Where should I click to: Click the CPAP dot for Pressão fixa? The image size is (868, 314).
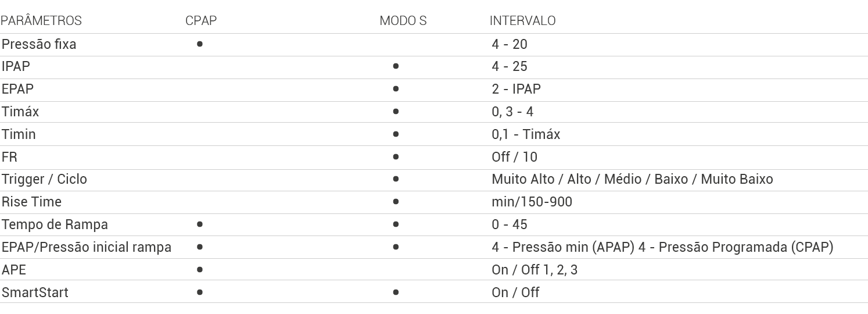coord(200,44)
